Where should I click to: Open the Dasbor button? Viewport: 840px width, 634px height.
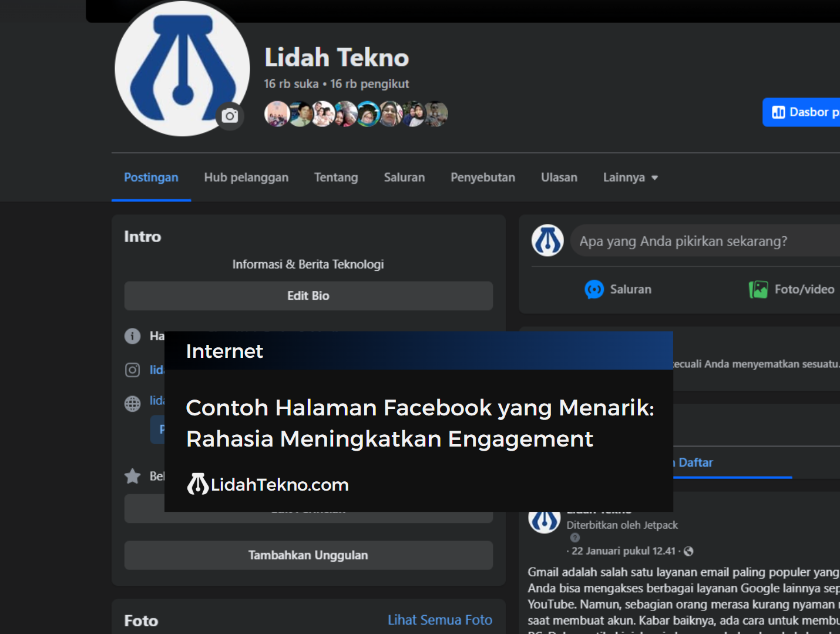click(802, 112)
